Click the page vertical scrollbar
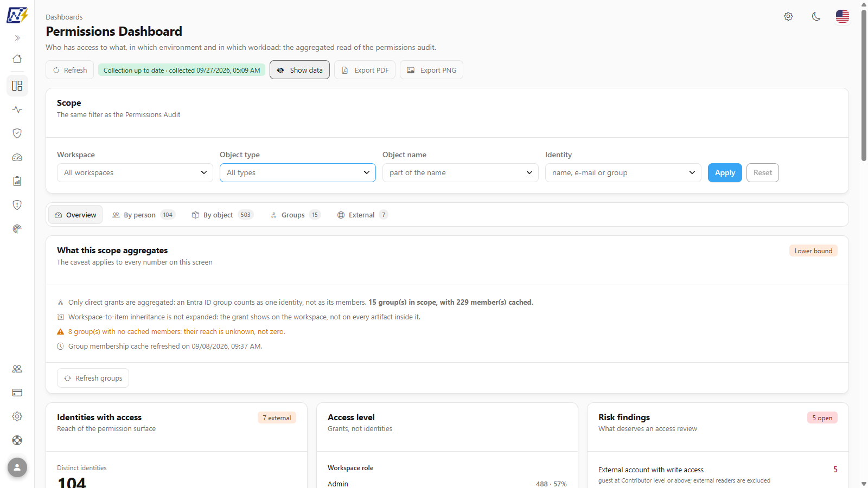868x488 pixels. pyautogui.click(x=864, y=85)
